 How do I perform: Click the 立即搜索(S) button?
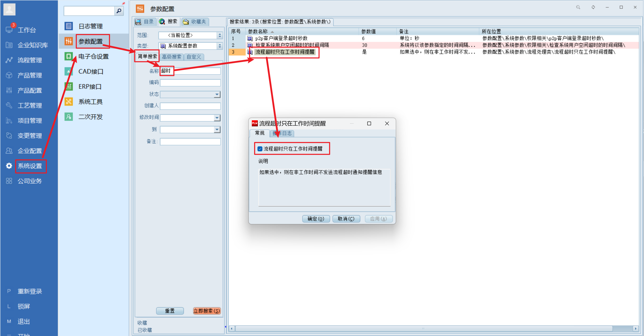tap(207, 311)
